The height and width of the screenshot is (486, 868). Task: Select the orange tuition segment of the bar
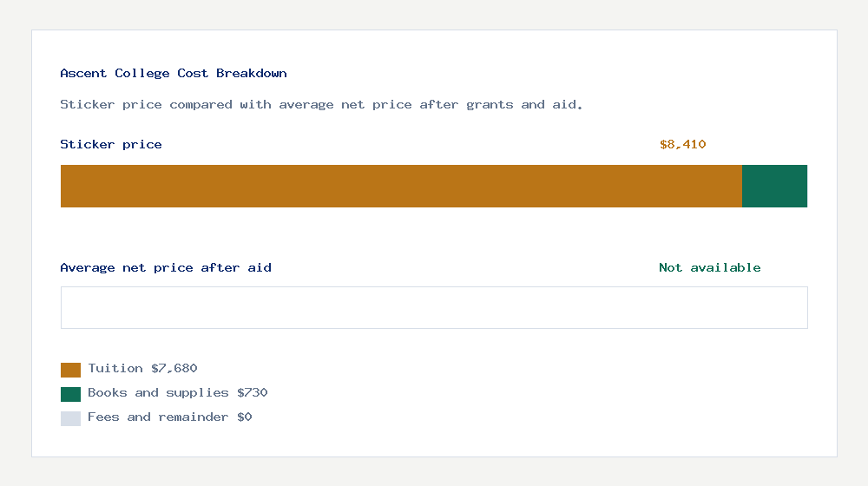point(401,186)
